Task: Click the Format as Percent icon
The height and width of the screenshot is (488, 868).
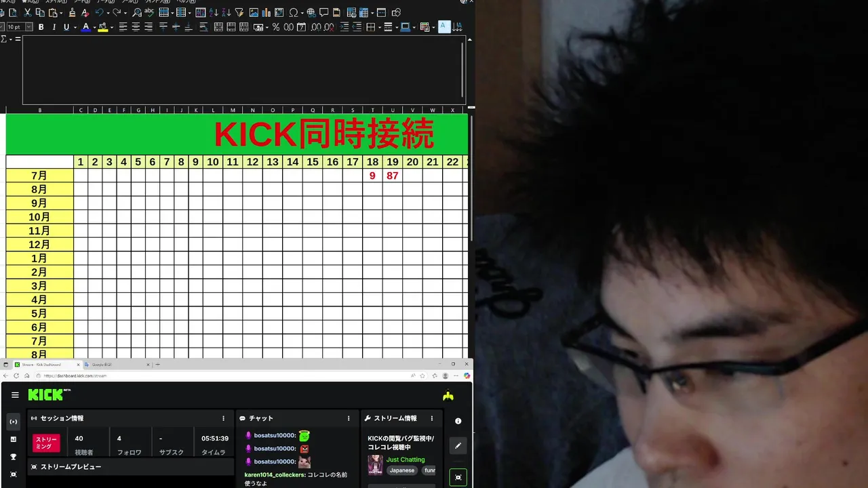Action: pos(276,27)
